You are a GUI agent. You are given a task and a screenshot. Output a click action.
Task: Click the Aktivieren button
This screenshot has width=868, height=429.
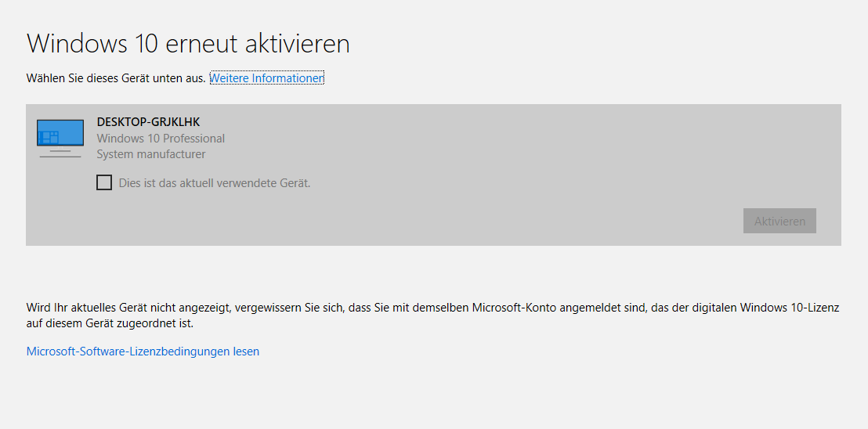(x=779, y=221)
